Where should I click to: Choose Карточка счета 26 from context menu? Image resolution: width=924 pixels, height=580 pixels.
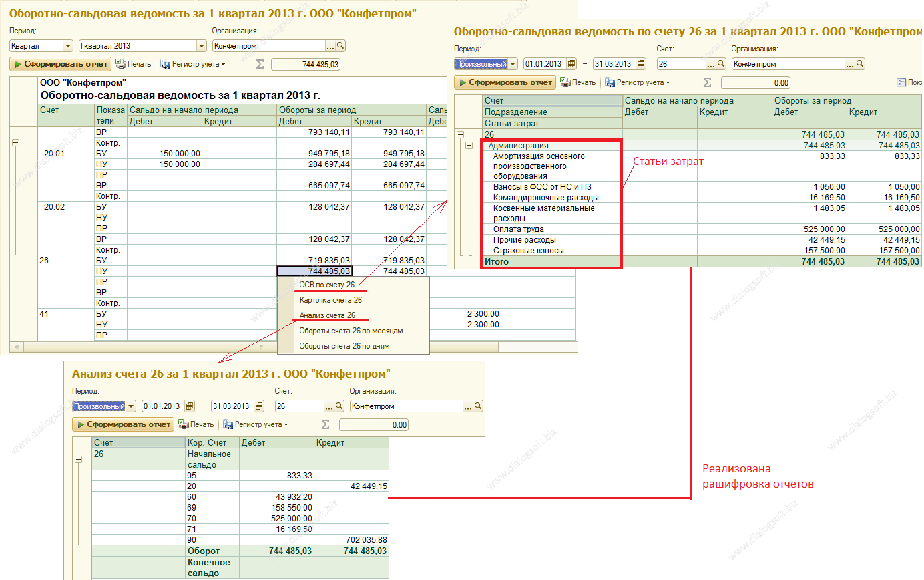click(330, 300)
